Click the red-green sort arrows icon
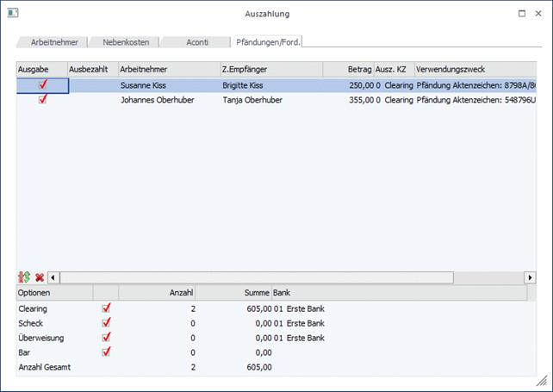 [x=24, y=277]
